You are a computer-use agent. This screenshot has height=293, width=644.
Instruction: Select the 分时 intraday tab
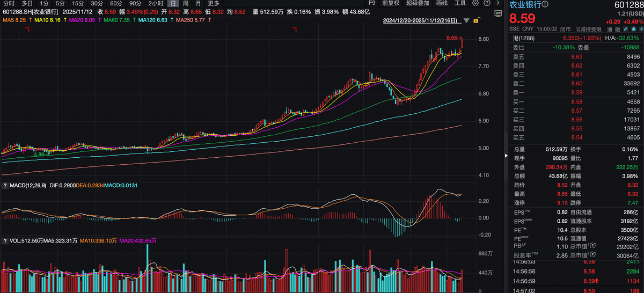click(x=9, y=3)
